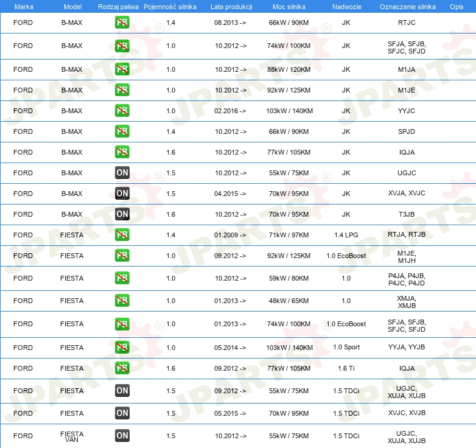Click the 88kW / 120KM power cell
This screenshot has width=476, height=448.
click(x=289, y=69)
